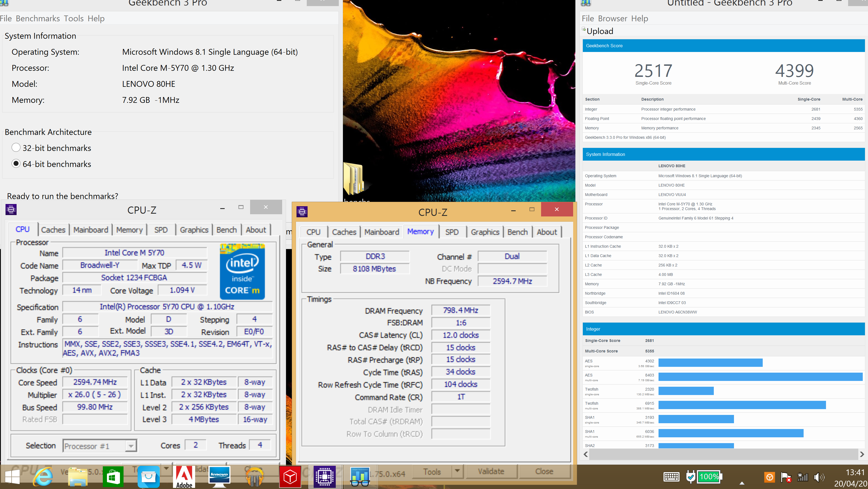Open the orange gear tray icon
868x489 pixels.
point(769,477)
